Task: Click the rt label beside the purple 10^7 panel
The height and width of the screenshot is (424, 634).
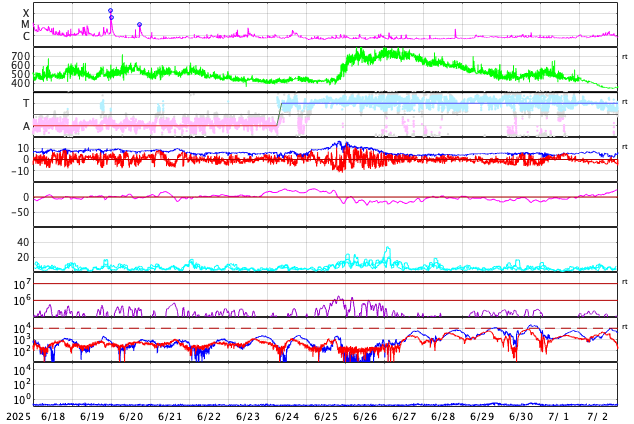Action: (624, 281)
